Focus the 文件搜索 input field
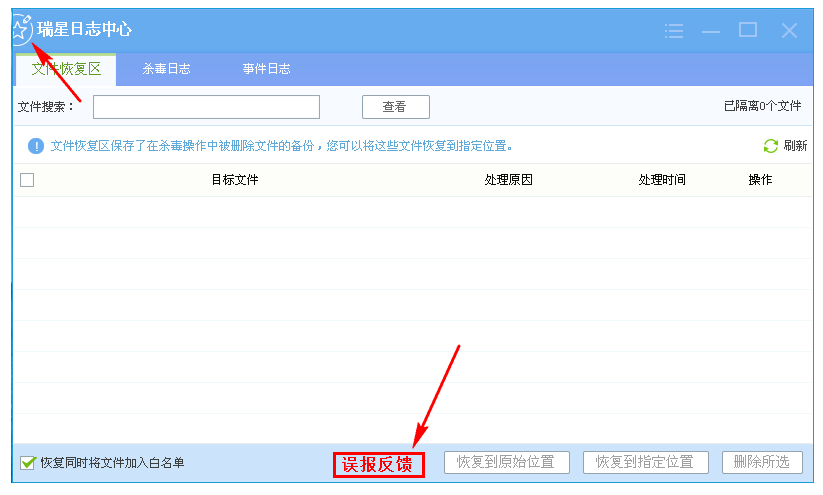This screenshot has height=495, width=823. tap(206, 107)
